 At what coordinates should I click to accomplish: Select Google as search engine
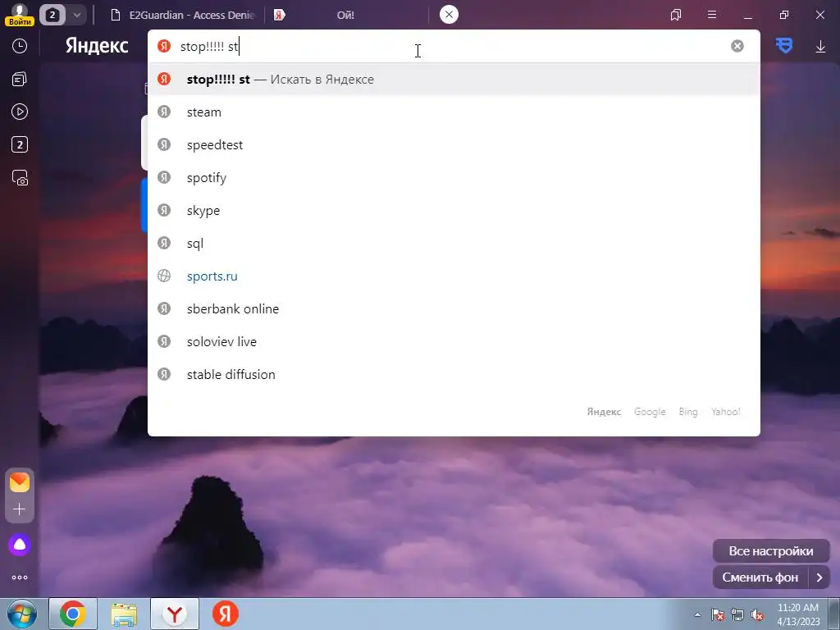pyautogui.click(x=650, y=412)
